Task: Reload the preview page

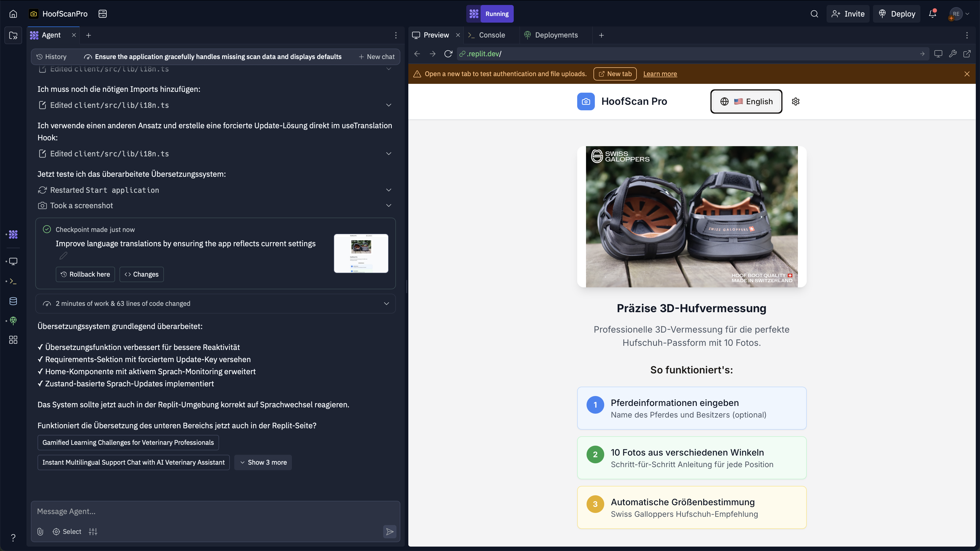Action: coord(448,54)
